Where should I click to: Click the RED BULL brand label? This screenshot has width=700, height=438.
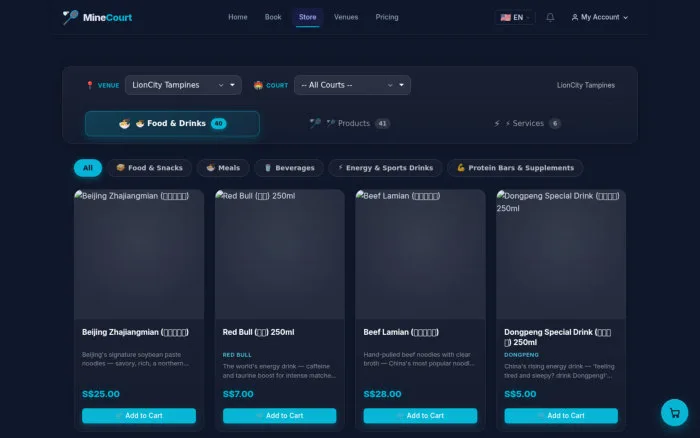click(x=237, y=355)
